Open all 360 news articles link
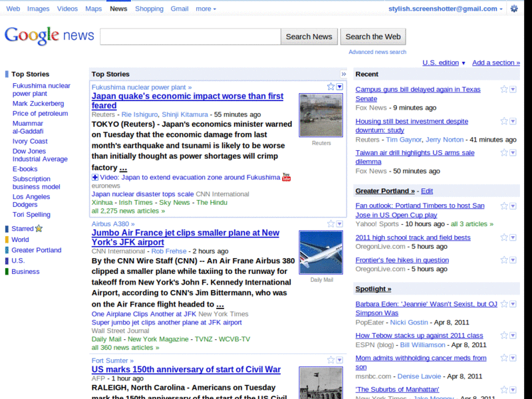532x399 pixels. pyautogui.click(x=125, y=348)
